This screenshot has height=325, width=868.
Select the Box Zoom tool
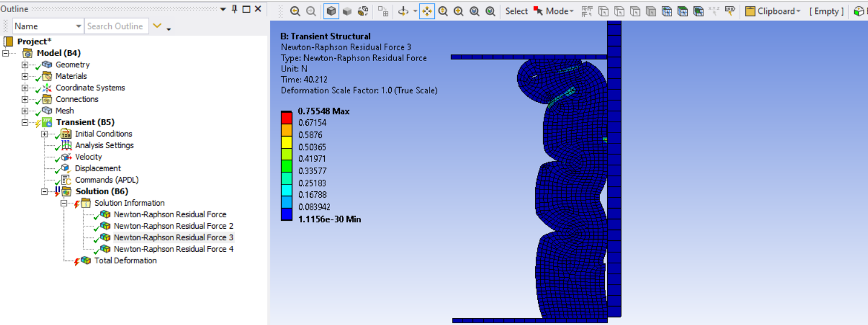pos(458,11)
